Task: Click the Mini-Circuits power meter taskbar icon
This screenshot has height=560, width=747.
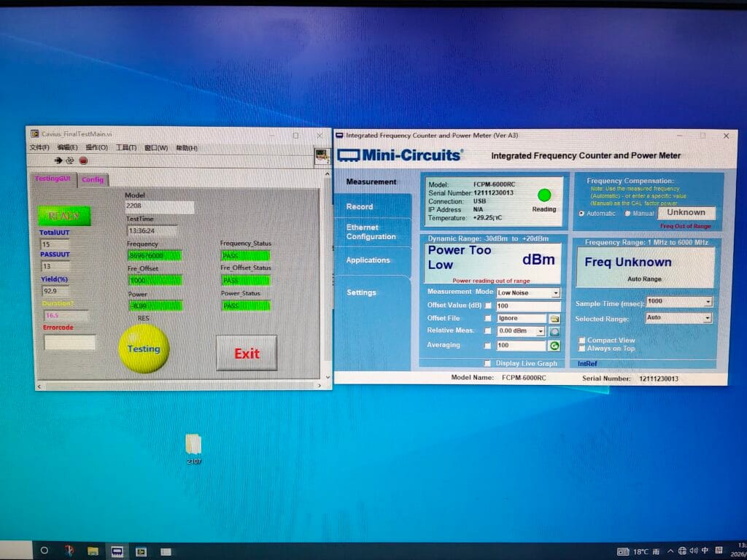Action: click(117, 551)
